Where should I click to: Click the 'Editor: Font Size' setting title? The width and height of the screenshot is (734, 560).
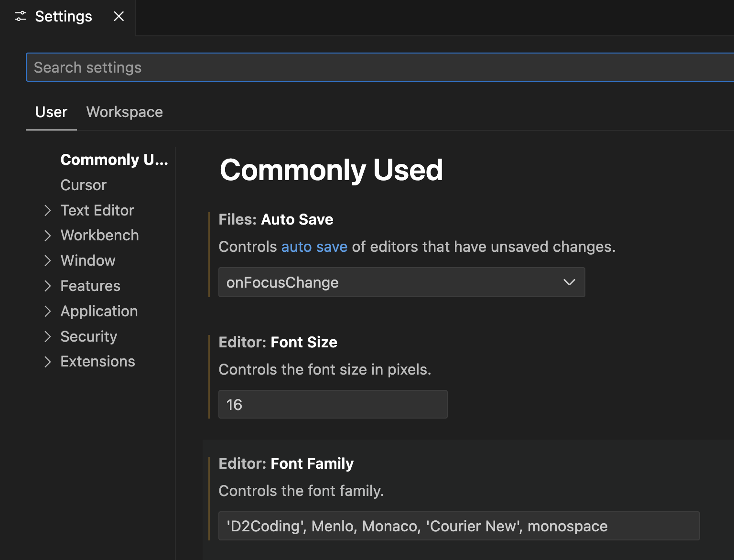(x=278, y=342)
